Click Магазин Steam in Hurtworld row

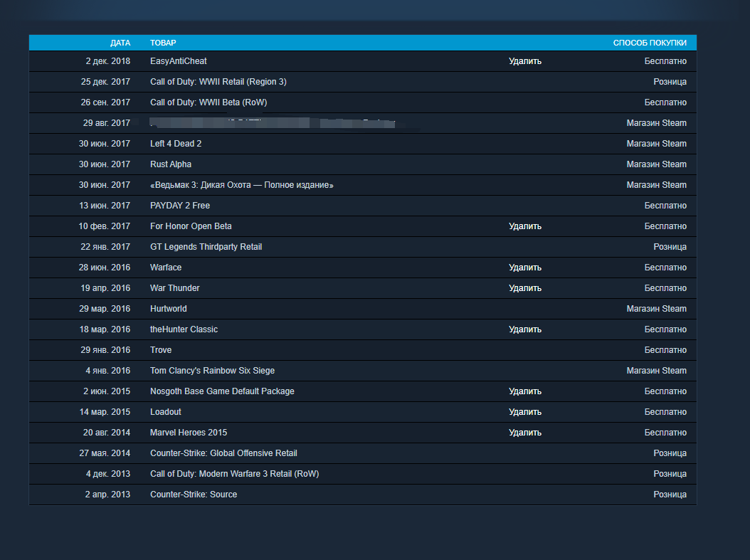point(656,309)
